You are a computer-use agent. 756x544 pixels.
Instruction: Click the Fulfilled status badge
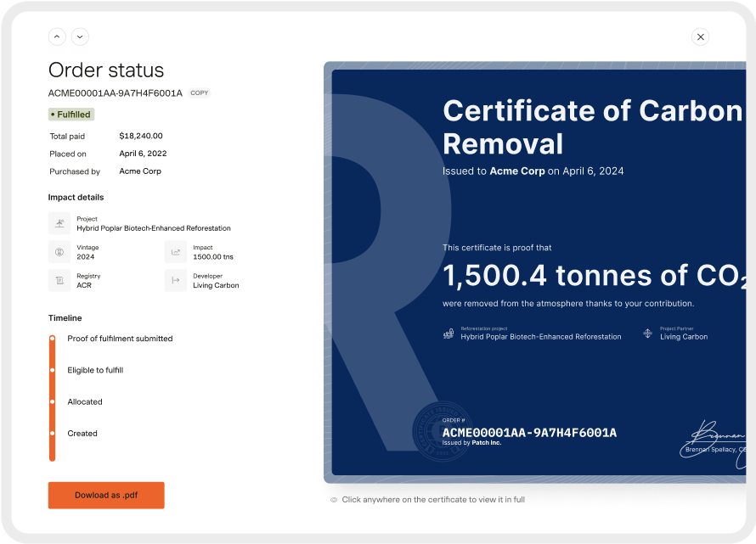click(x=71, y=115)
